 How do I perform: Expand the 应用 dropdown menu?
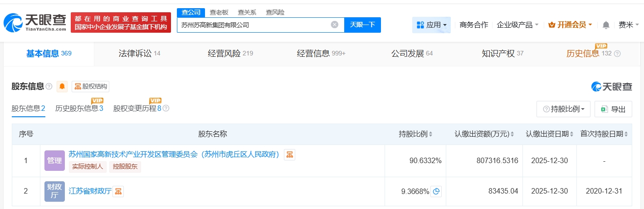pyautogui.click(x=431, y=25)
